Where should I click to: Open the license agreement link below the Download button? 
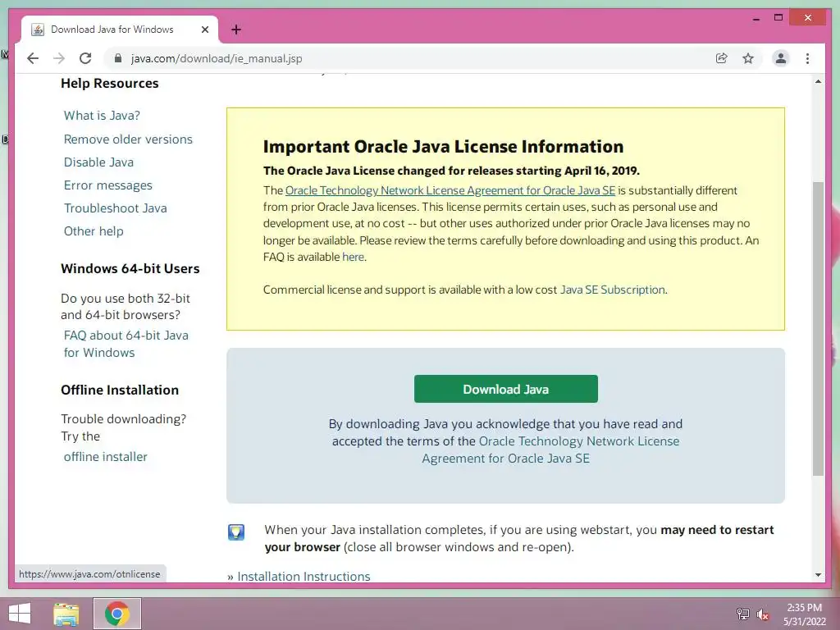tap(550, 450)
